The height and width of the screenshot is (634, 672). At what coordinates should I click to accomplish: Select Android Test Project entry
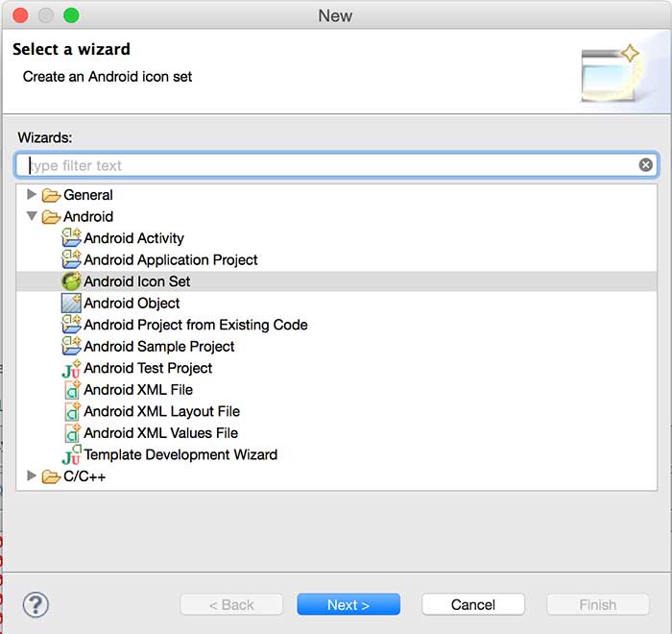point(148,368)
